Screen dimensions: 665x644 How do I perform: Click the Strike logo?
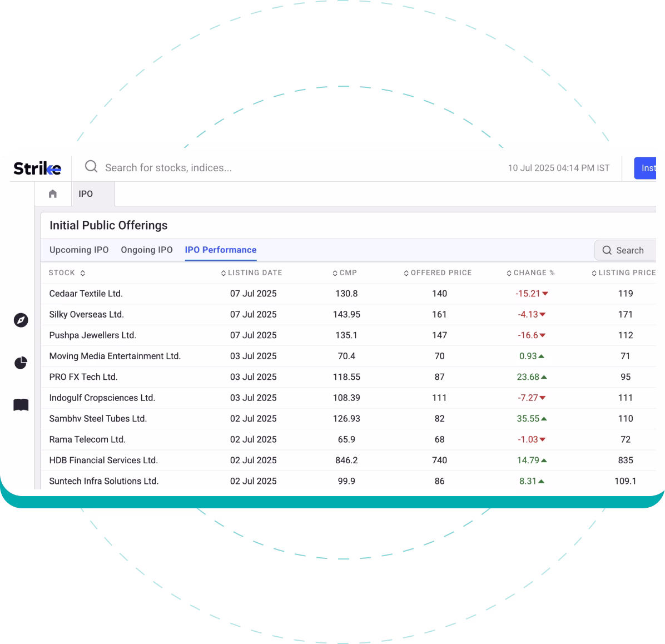pos(37,168)
